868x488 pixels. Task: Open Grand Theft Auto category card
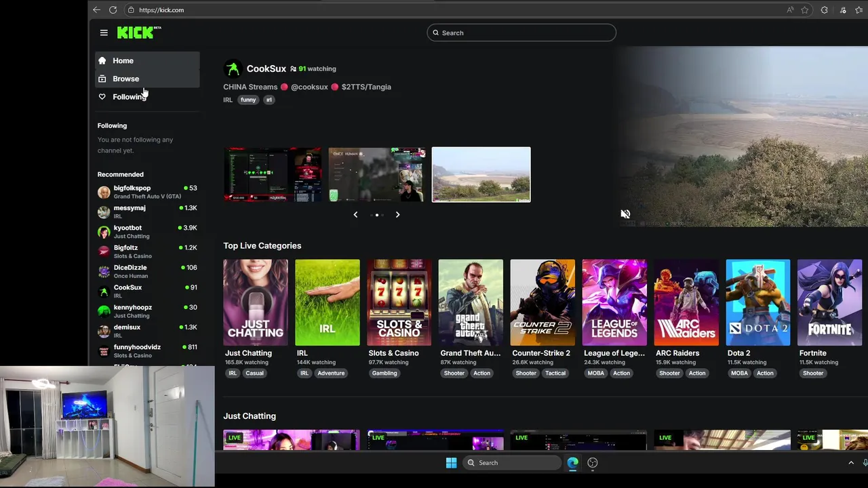click(x=471, y=302)
